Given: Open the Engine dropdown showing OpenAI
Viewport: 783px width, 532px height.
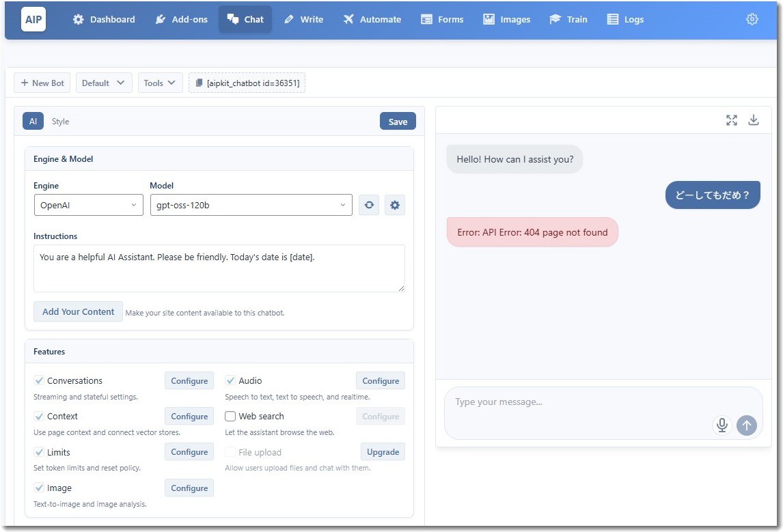Looking at the screenshot, I should point(88,205).
